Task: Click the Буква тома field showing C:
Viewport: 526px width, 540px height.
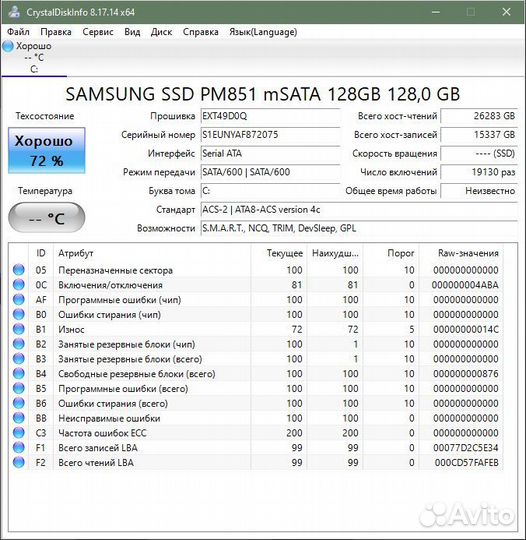Action: pos(270,190)
